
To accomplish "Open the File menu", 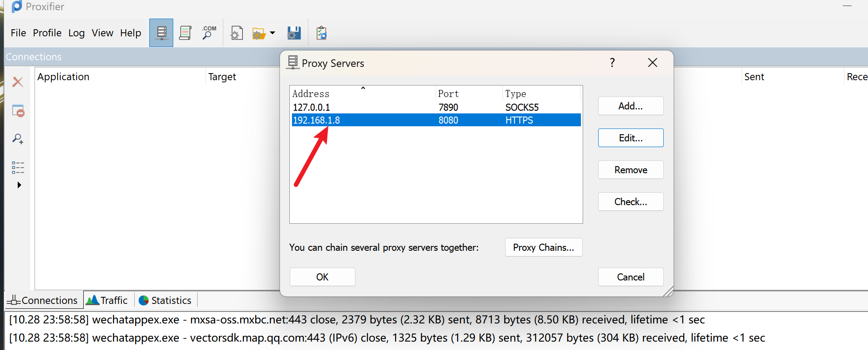I will pos(18,33).
